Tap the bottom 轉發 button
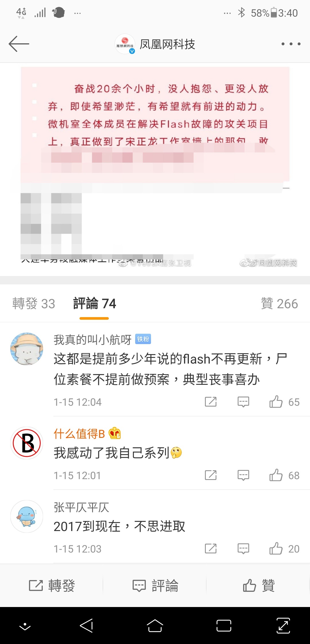Image resolution: width=310 pixels, height=644 pixels. (52, 586)
